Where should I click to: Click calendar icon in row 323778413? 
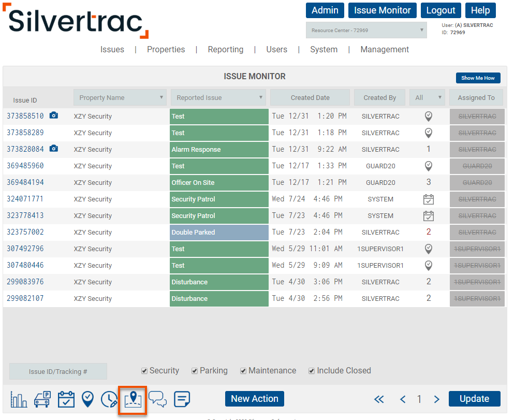[x=429, y=216]
